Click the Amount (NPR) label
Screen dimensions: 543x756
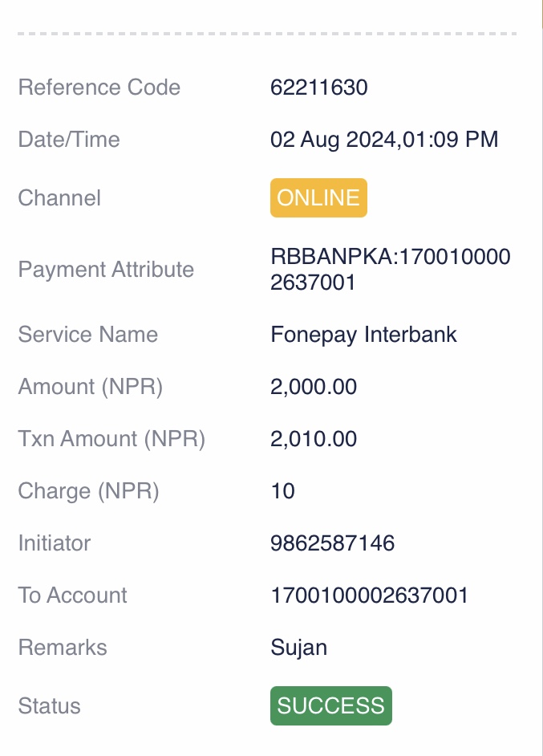pyautogui.click(x=91, y=387)
